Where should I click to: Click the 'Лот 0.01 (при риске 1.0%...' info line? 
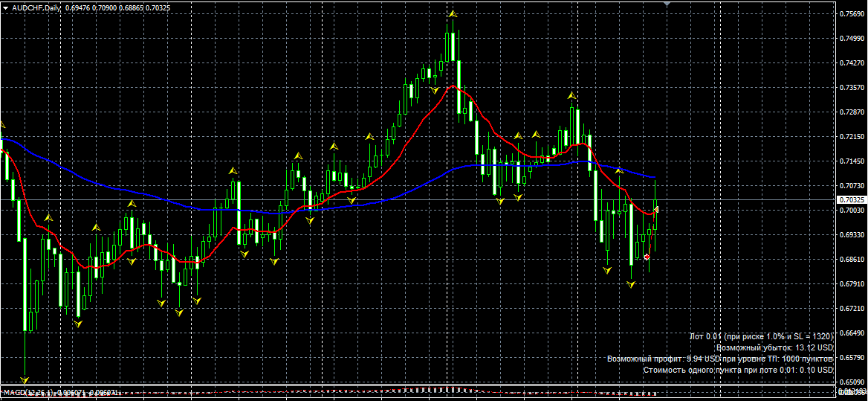coord(761,337)
